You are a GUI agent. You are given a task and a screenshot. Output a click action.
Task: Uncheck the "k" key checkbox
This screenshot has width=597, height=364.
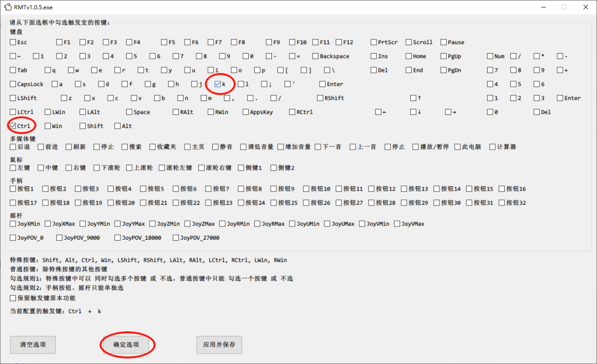point(217,84)
